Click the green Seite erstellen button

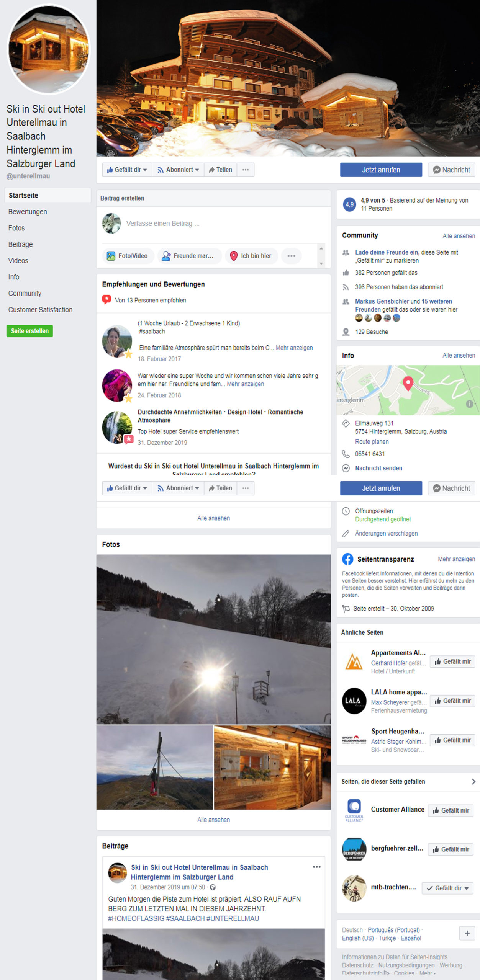tap(30, 331)
